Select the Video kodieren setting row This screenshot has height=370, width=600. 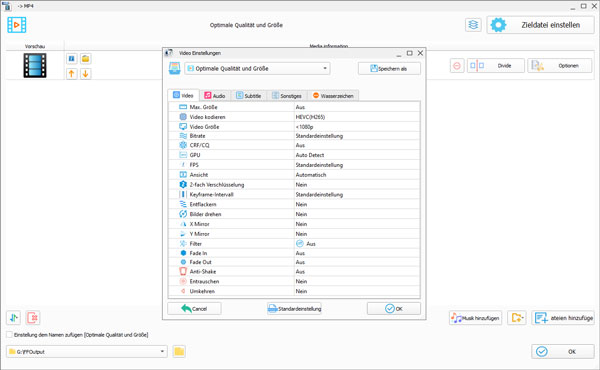(294, 117)
